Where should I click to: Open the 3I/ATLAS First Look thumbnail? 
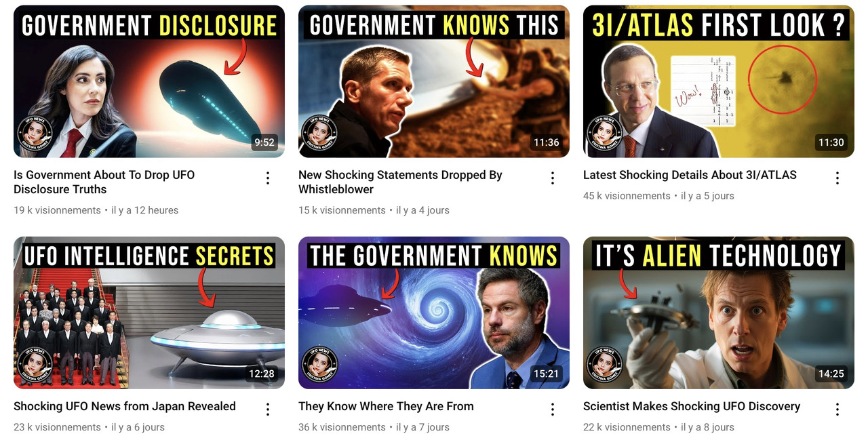click(719, 81)
